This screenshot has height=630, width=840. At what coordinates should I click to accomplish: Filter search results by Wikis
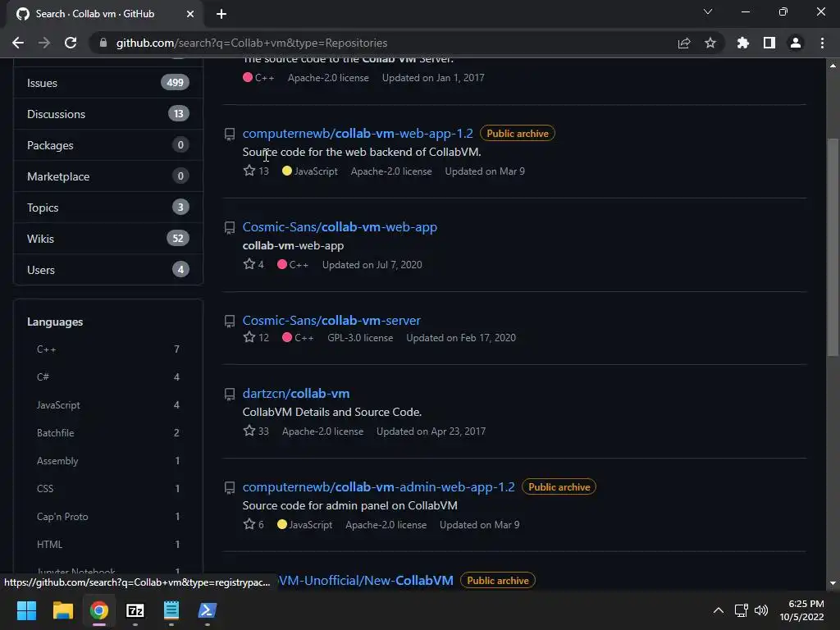tap(108, 239)
